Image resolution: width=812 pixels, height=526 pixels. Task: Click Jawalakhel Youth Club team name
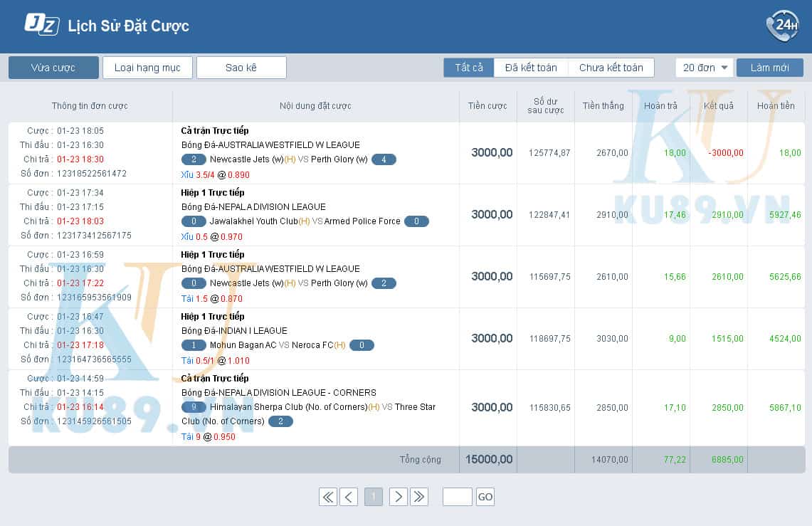254,221
